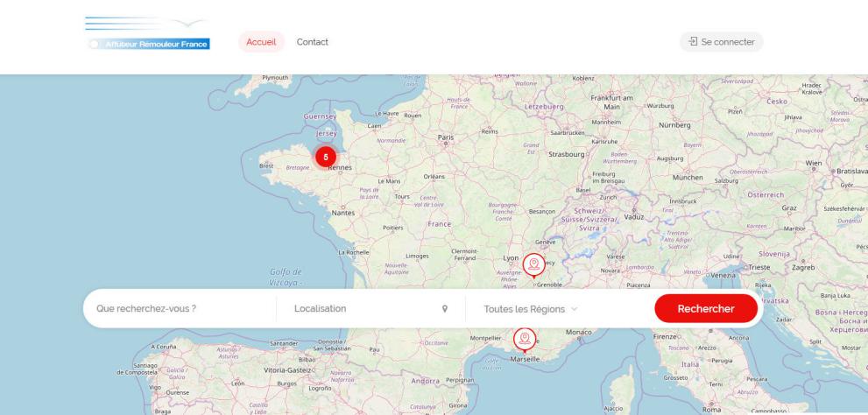868x415 pixels.
Task: Click the Paris label on the map
Action: 446,137
